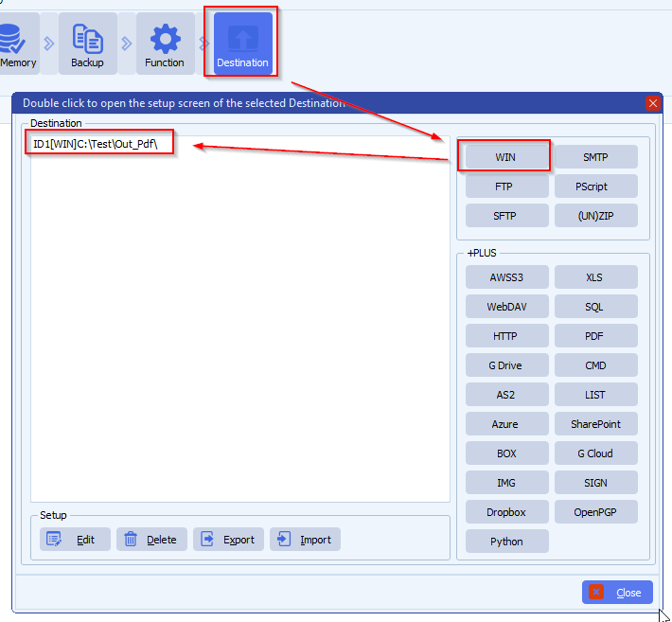Image resolution: width=672 pixels, height=622 pixels.
Task: Add a SIGN destination
Action: click(x=595, y=483)
